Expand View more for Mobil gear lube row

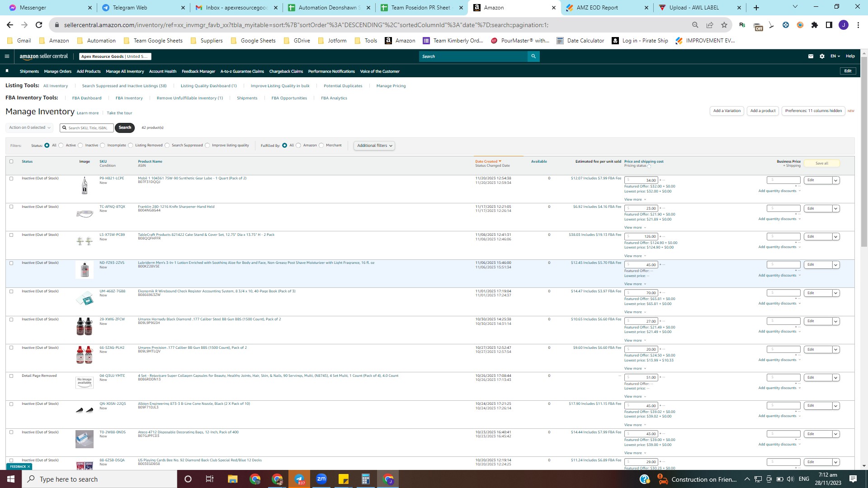(635, 200)
